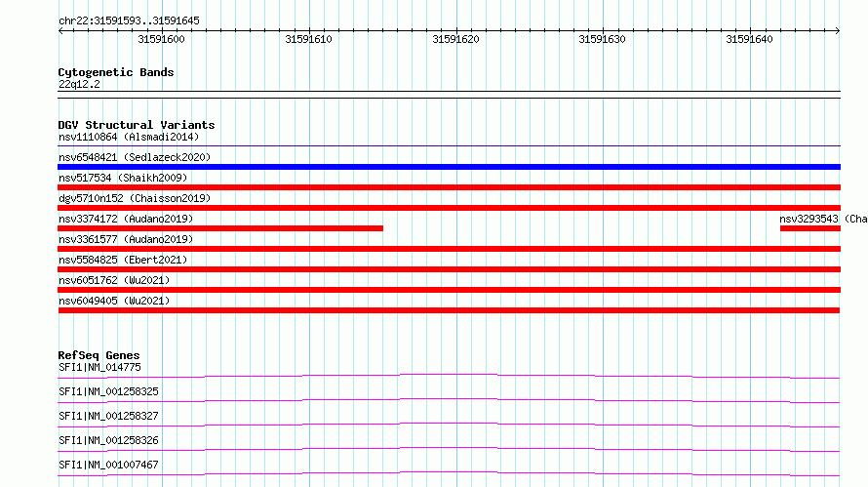Open the DGV Structural Variants track title
868x487 pixels.
pyautogui.click(x=137, y=125)
